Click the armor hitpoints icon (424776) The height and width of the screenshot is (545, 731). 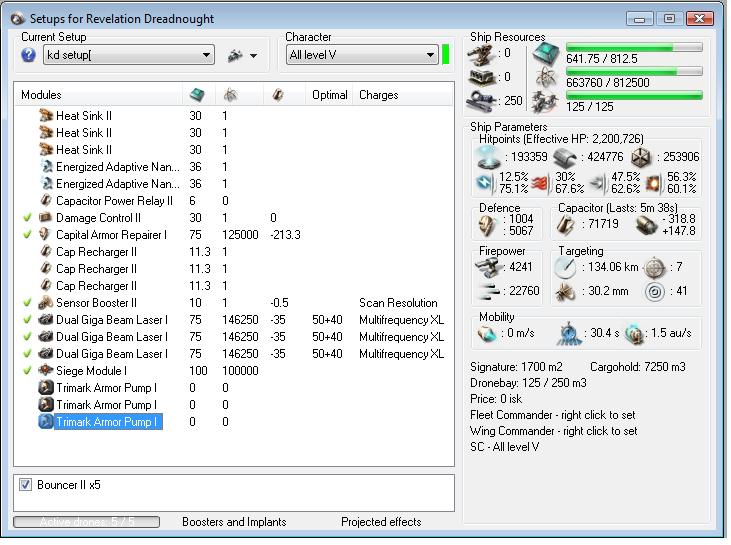click(x=565, y=158)
